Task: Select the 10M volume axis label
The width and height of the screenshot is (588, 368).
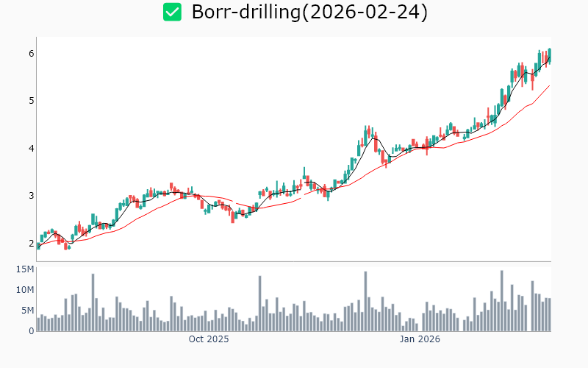Action: tap(26, 290)
